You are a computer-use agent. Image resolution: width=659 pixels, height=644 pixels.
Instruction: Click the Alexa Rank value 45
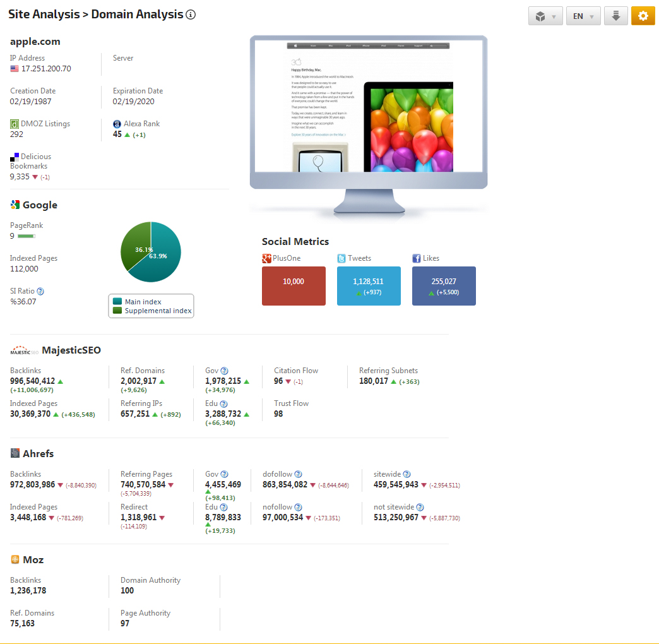[117, 134]
